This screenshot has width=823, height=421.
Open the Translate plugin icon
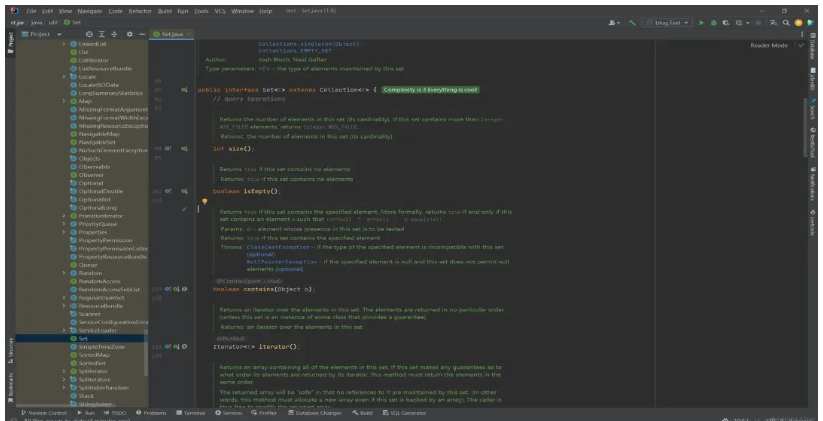tap(774, 23)
